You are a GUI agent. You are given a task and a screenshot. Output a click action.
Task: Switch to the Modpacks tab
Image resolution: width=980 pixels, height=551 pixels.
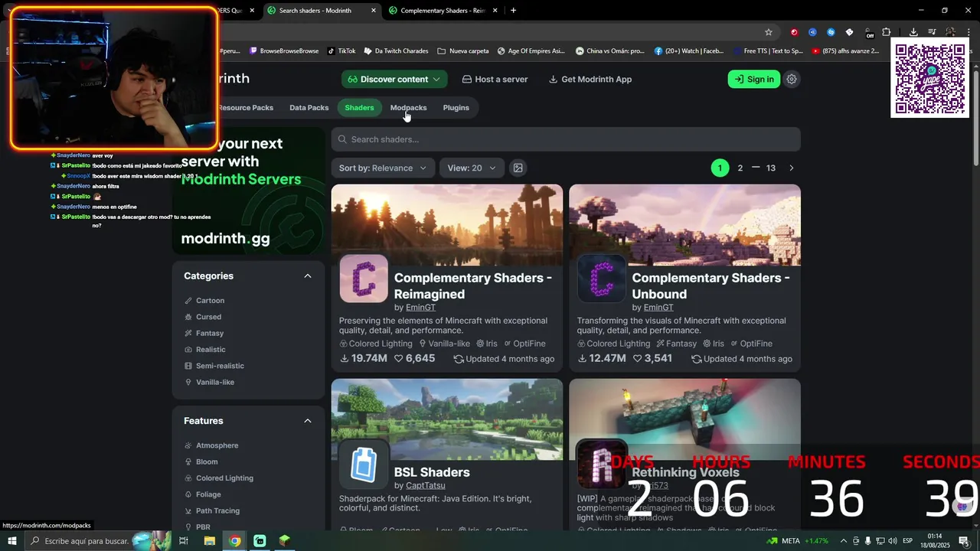coord(408,108)
